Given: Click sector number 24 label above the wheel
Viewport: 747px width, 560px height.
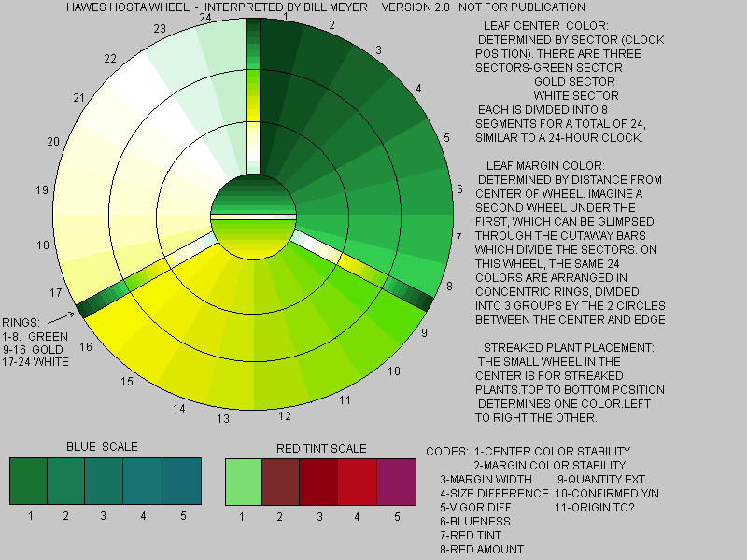Looking at the screenshot, I should 204,18.
